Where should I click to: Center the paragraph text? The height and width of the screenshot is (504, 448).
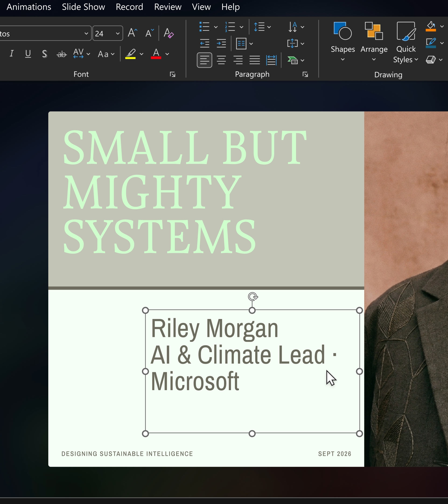[221, 60]
